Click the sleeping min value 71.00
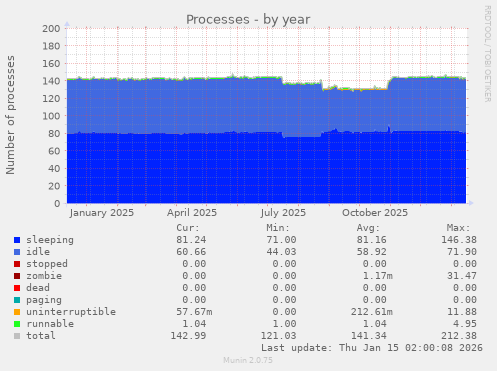This screenshot has height=371, width=497. (x=281, y=240)
